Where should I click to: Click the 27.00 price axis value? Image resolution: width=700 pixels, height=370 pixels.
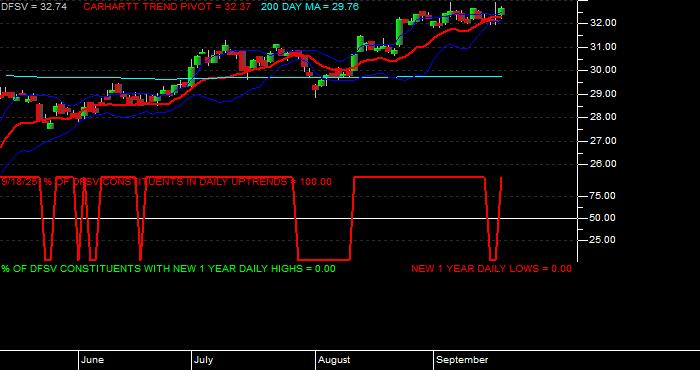[x=603, y=141]
